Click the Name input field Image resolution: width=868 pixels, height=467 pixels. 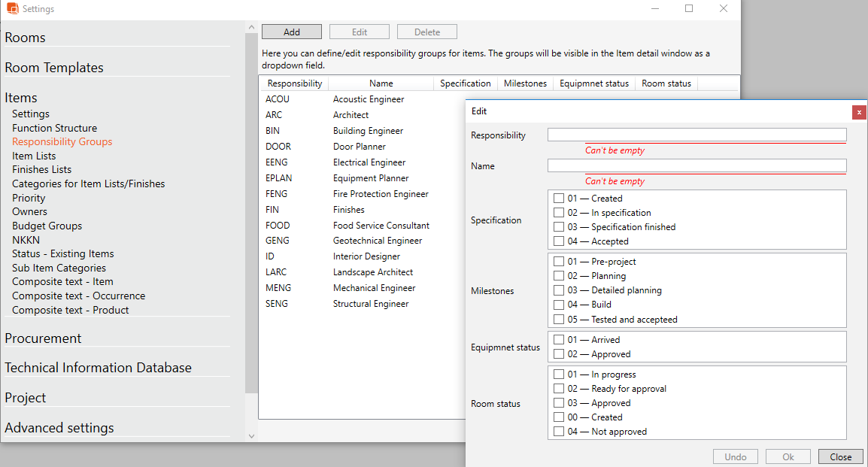coord(697,165)
